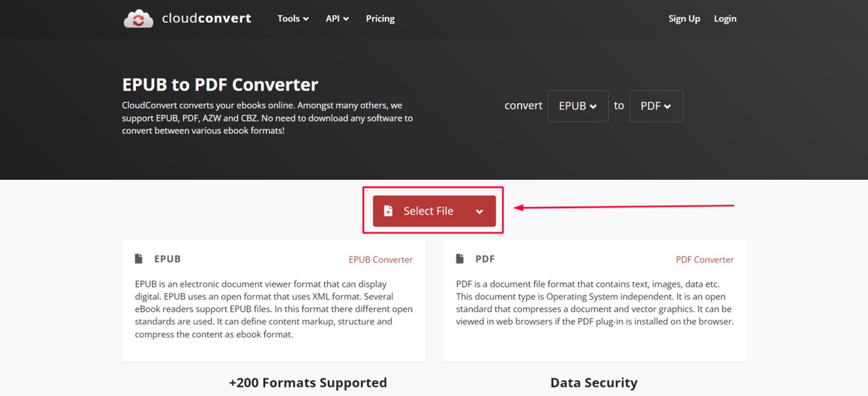
Task: Open the EPUB Converter link
Action: (x=381, y=259)
